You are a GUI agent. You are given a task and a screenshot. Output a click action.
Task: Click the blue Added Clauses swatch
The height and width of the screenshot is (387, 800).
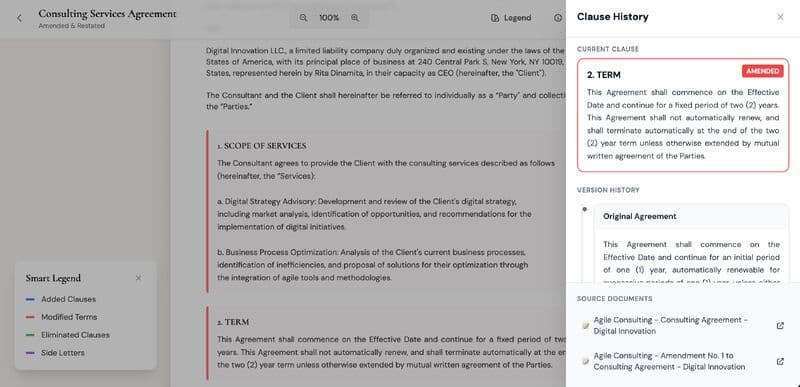pyautogui.click(x=30, y=299)
